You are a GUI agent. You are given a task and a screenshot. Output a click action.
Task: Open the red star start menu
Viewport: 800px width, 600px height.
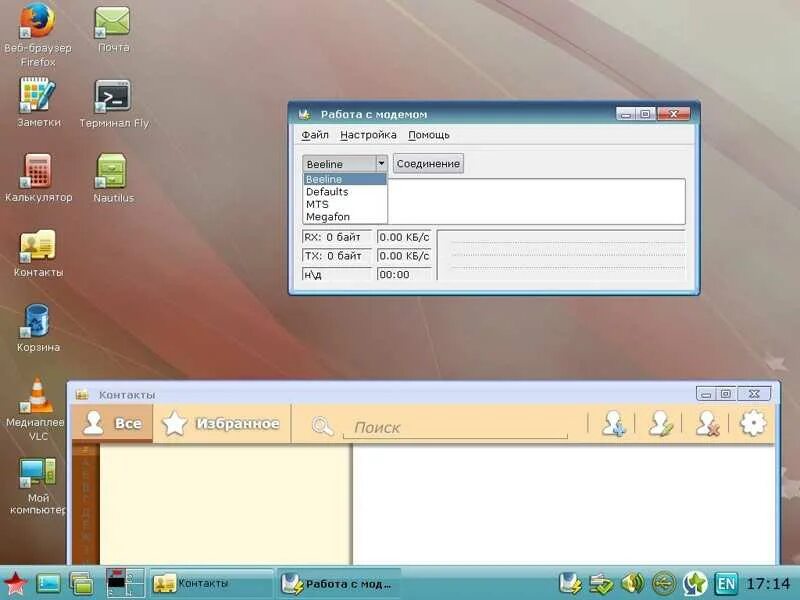pyautogui.click(x=15, y=584)
